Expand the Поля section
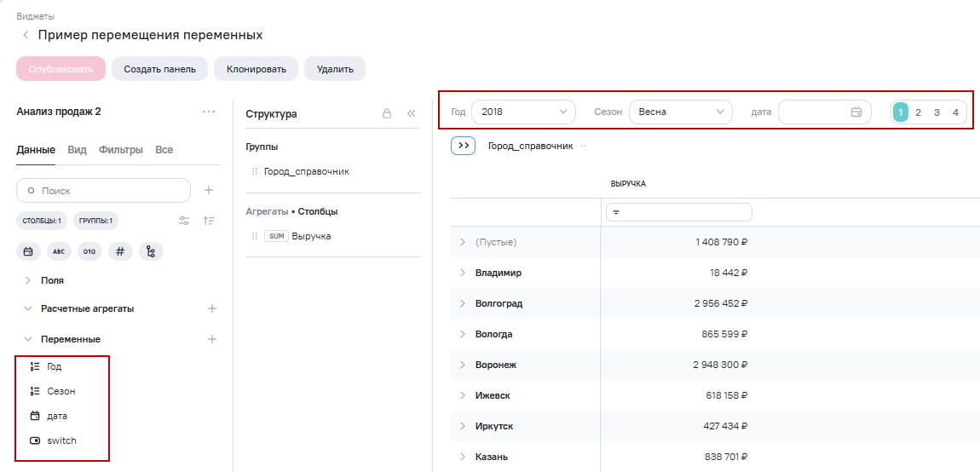980x472 pixels. pyautogui.click(x=27, y=280)
